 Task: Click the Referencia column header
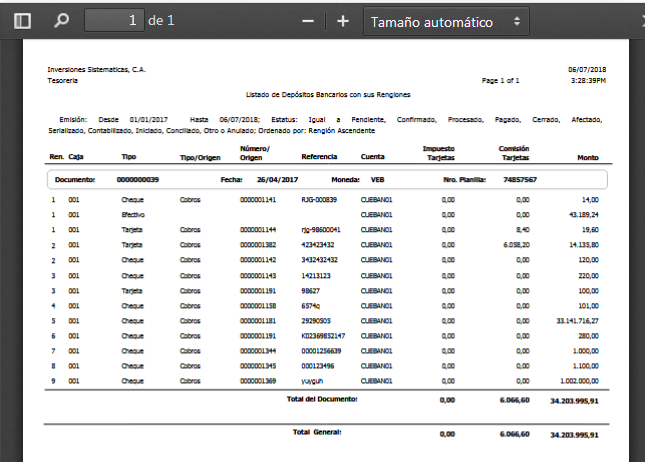coord(320,157)
